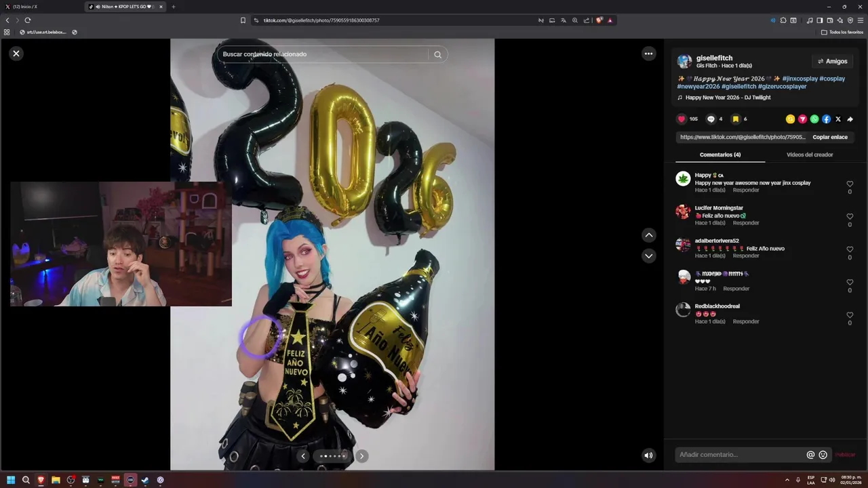Open the #gizerucosplayer hashtag
Image resolution: width=868 pixels, height=488 pixels.
[x=782, y=87]
